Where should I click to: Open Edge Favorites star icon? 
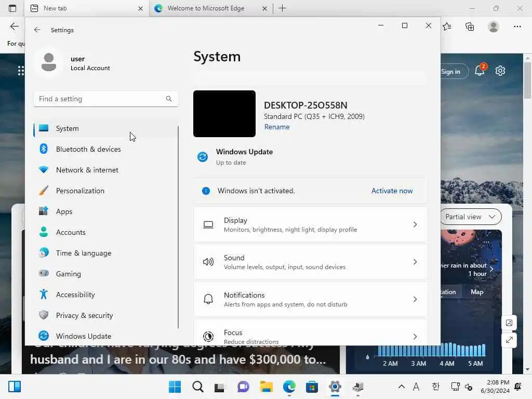pyautogui.click(x=447, y=26)
